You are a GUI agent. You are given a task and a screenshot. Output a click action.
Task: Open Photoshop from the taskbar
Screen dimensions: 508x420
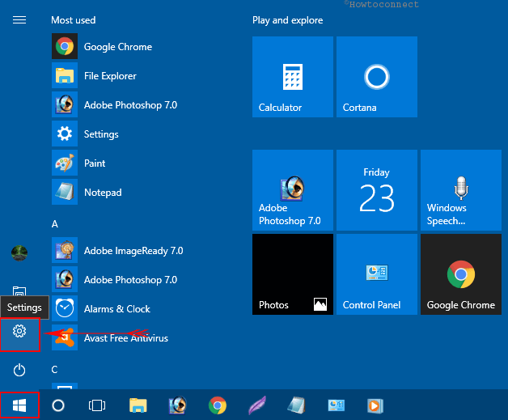[x=178, y=405]
